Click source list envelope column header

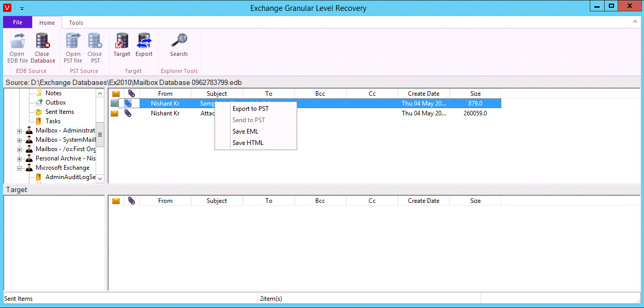(116, 94)
